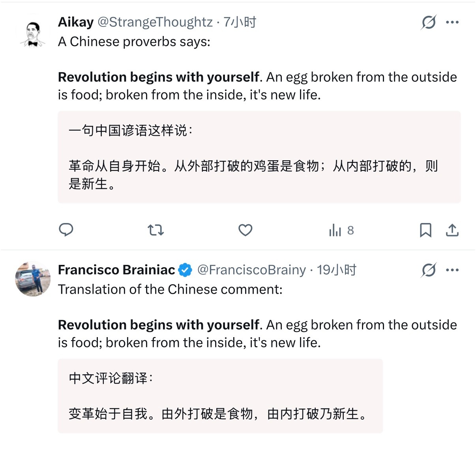
Task: Click Francisco Brainiac's verified badge
Action: click(x=185, y=270)
